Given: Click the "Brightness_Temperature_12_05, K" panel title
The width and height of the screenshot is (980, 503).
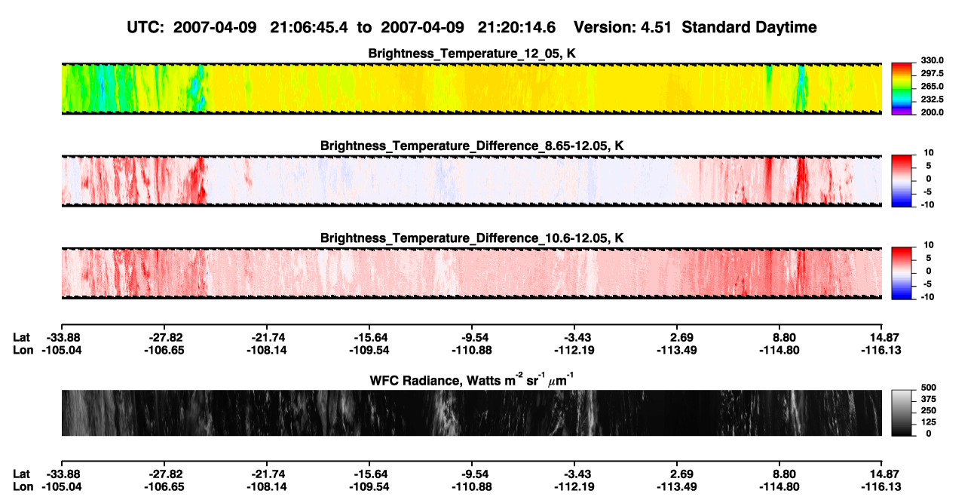Looking at the screenshot, I should tap(473, 54).
